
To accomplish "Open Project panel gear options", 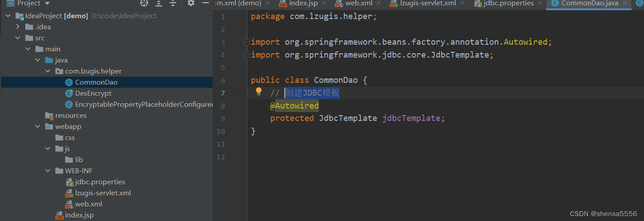I will 191,3.
